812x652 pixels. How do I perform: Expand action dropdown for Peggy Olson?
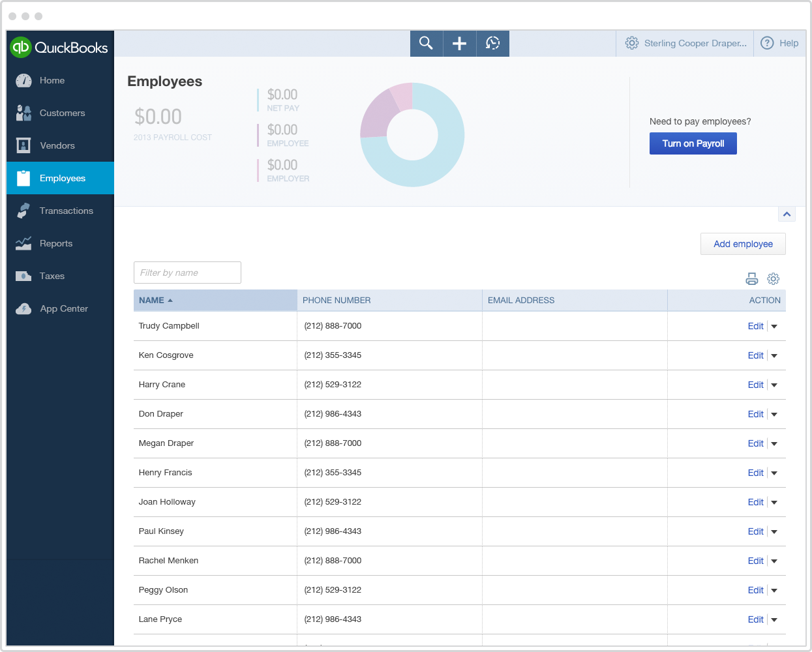774,590
